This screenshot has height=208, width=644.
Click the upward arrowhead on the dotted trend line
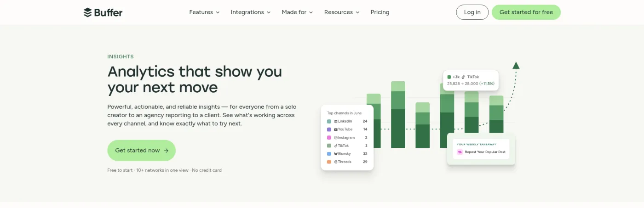(516, 66)
